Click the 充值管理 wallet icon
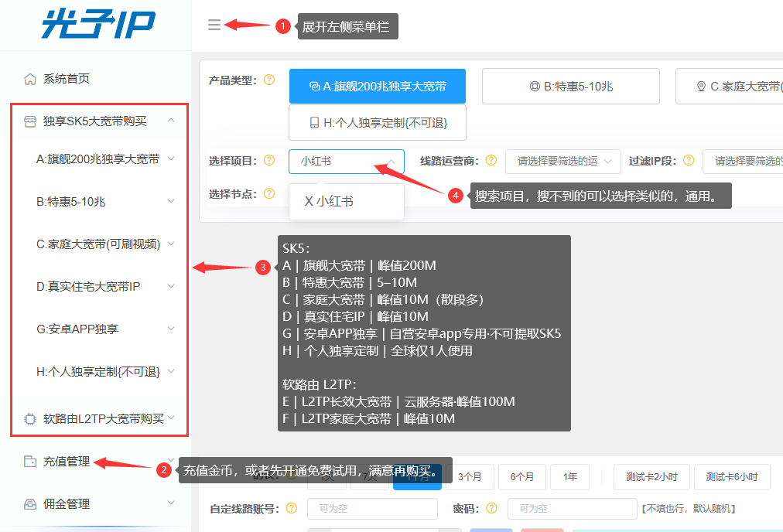The width and height of the screenshot is (783, 532). pyautogui.click(x=30, y=462)
